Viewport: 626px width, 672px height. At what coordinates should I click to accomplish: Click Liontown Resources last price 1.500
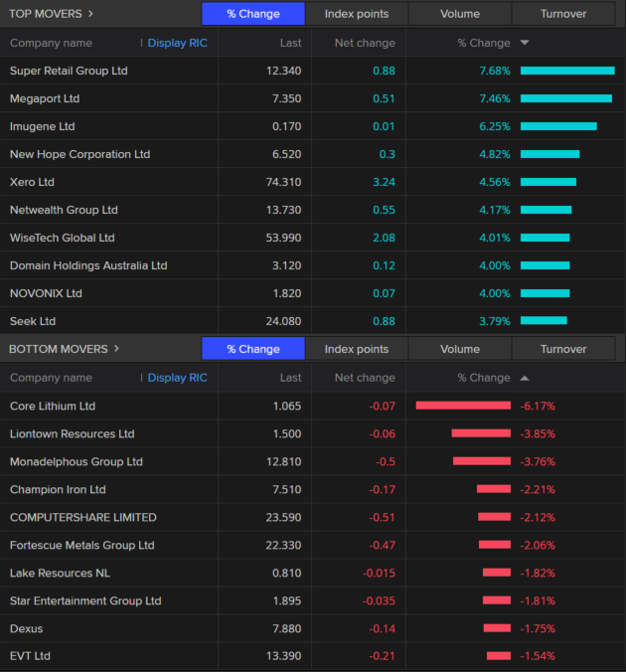[x=287, y=433]
